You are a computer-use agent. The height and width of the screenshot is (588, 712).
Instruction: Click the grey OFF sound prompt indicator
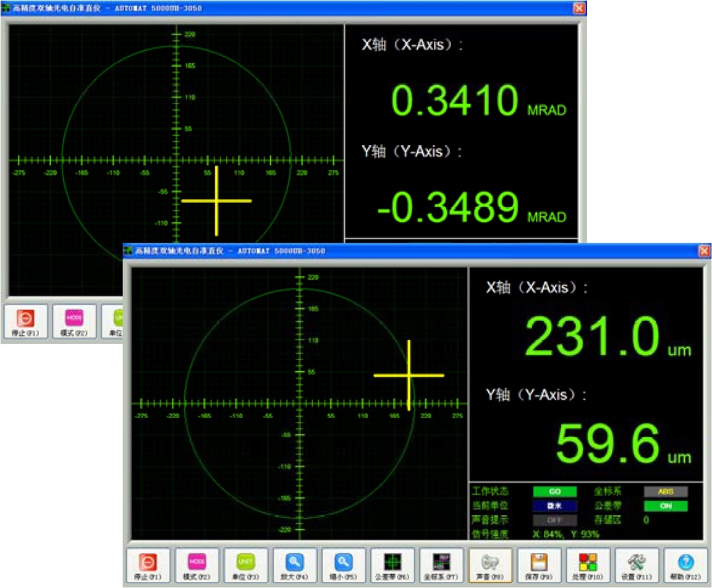[x=554, y=520]
